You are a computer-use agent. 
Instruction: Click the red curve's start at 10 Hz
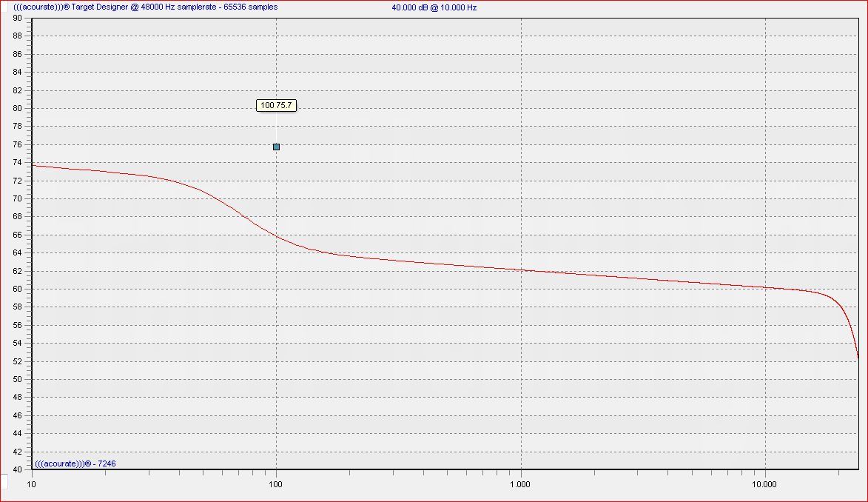coord(34,165)
